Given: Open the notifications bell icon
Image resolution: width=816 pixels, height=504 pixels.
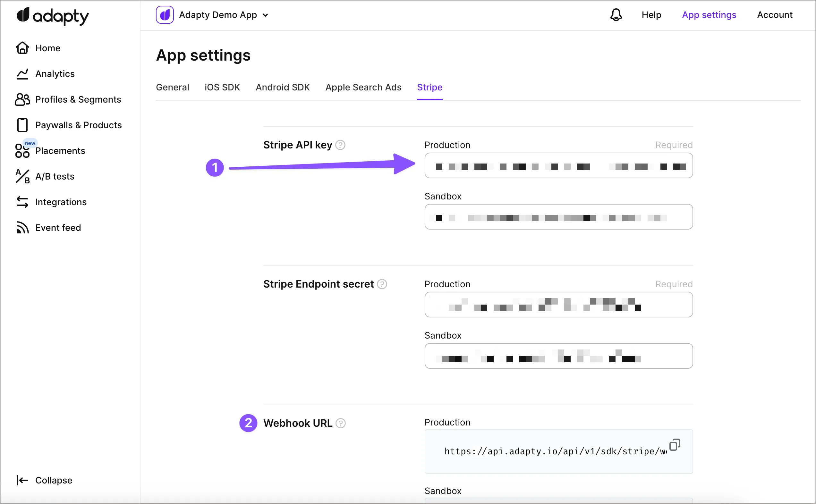Looking at the screenshot, I should [616, 15].
